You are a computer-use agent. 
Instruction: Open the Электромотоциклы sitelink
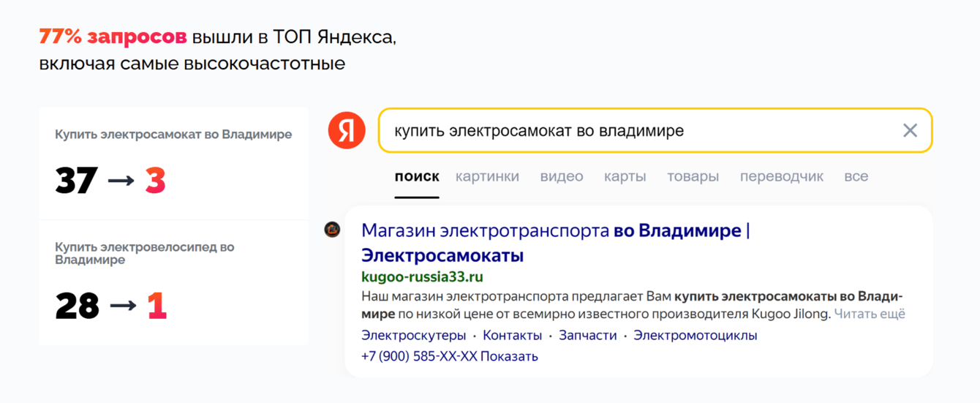[696, 336]
